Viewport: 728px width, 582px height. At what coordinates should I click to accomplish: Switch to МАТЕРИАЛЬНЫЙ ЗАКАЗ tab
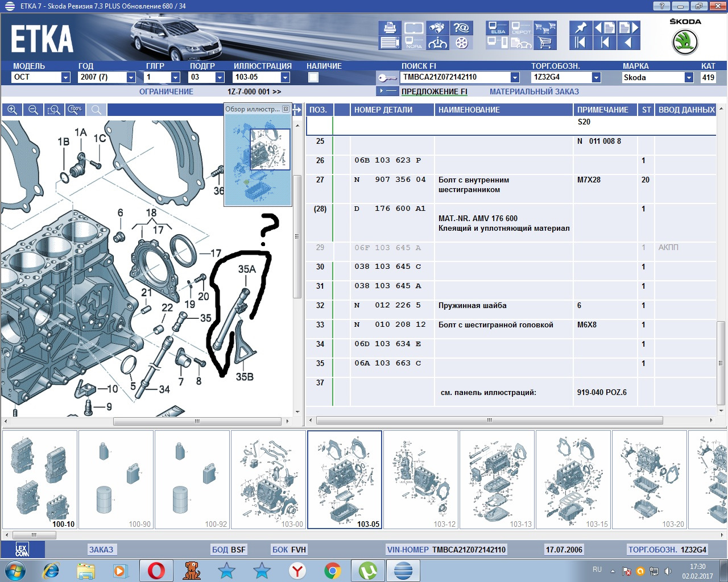pyautogui.click(x=534, y=92)
